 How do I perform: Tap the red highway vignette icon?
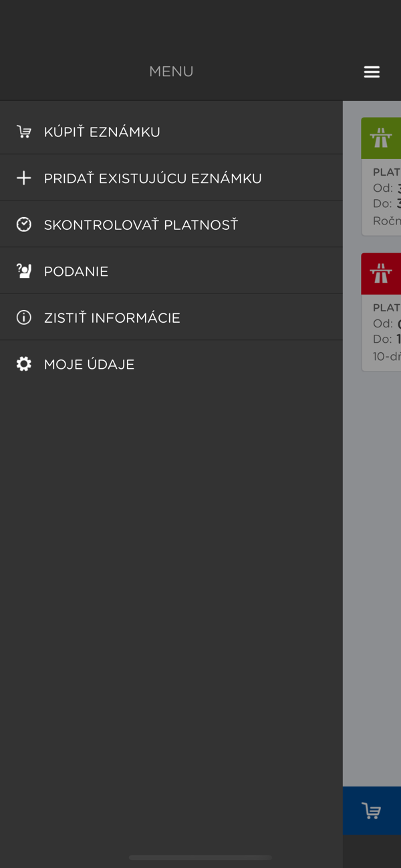[x=381, y=274]
